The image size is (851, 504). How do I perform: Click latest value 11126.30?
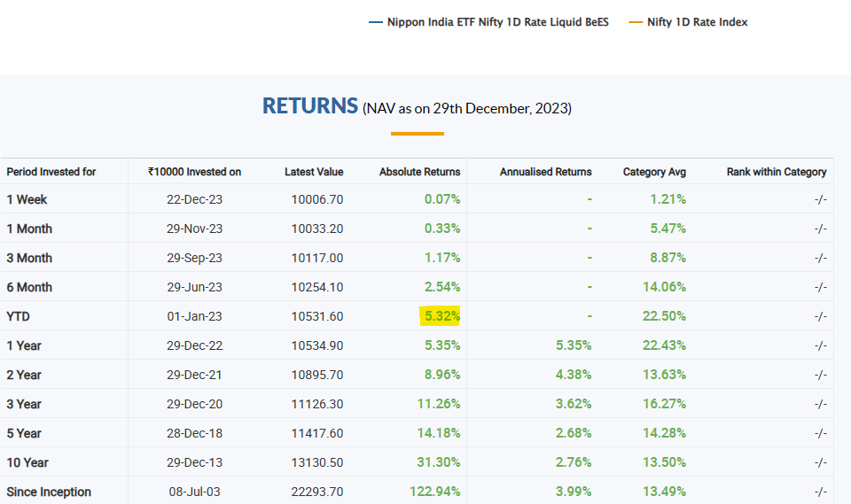click(317, 405)
